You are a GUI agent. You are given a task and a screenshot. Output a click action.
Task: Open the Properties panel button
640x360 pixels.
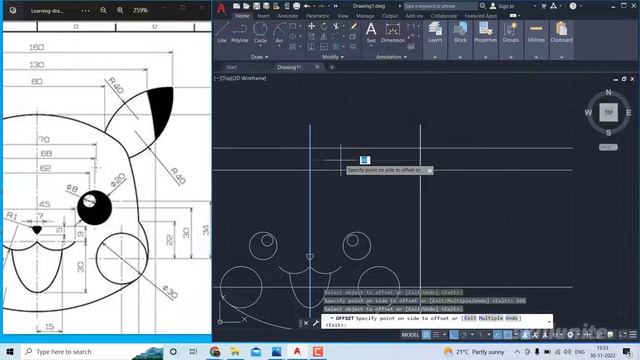pos(485,32)
